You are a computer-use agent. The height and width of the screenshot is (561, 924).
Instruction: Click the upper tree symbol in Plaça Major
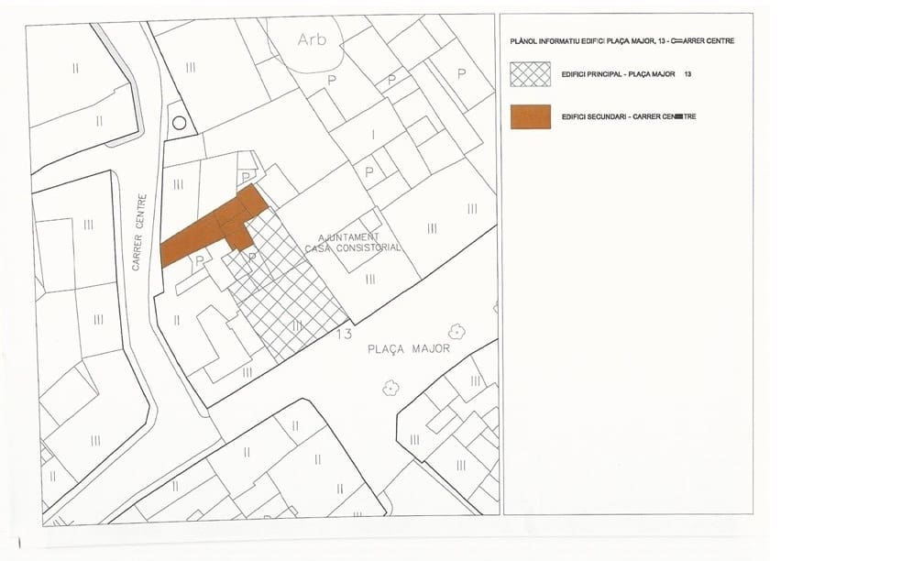point(455,331)
